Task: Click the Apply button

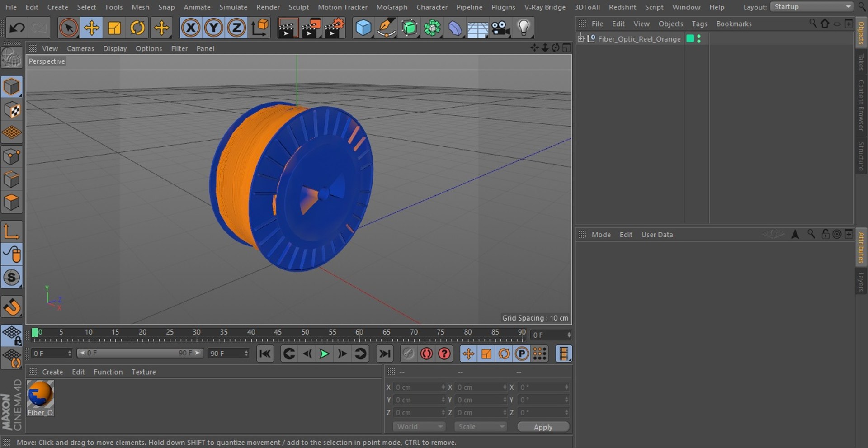Action: 543,427
